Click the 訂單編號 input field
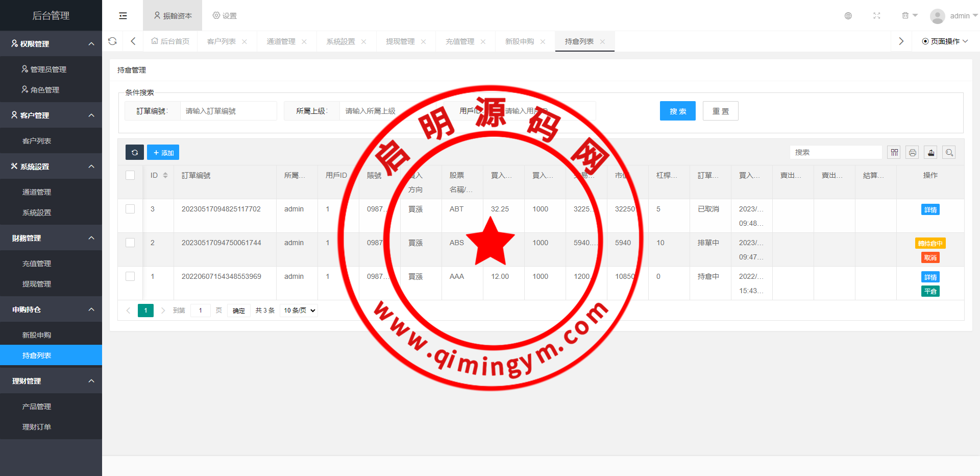 coord(228,111)
